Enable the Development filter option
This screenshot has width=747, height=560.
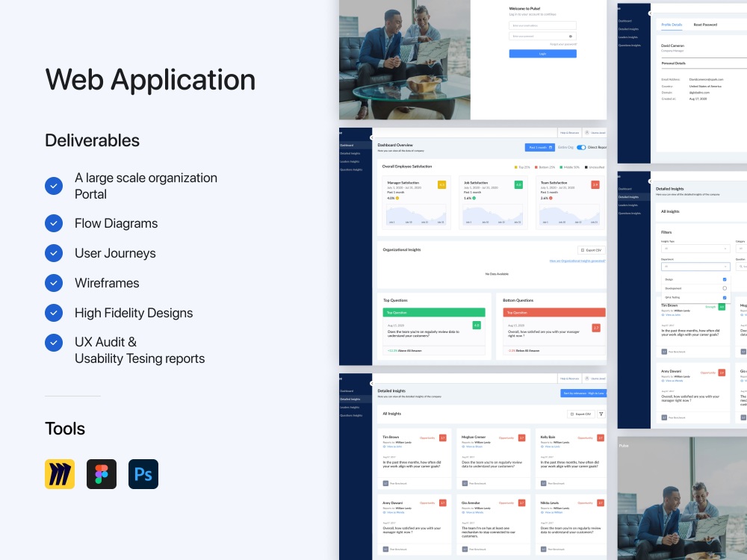pyautogui.click(x=725, y=288)
